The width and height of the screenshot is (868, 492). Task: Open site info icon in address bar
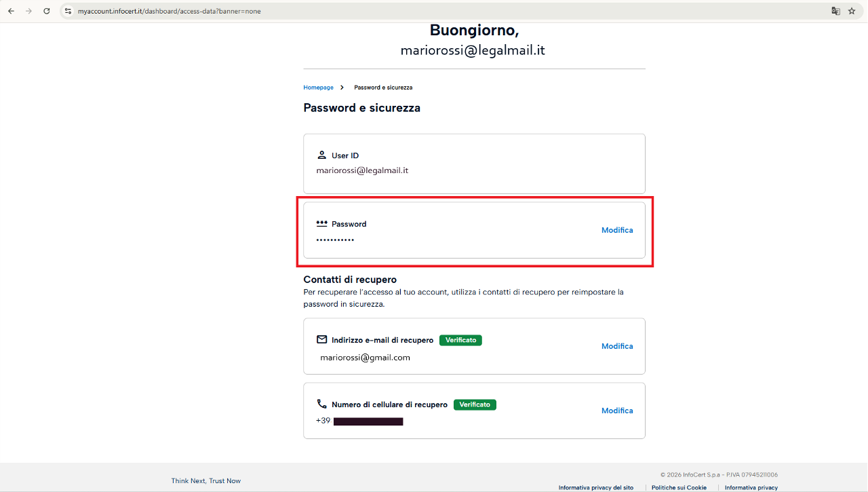[x=68, y=11]
